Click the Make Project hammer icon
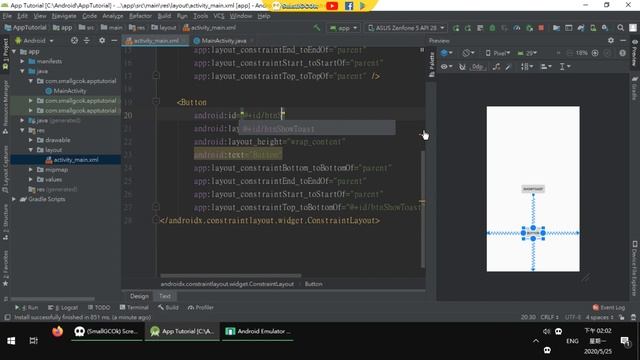This screenshot has width=640, height=360. pos(317,28)
